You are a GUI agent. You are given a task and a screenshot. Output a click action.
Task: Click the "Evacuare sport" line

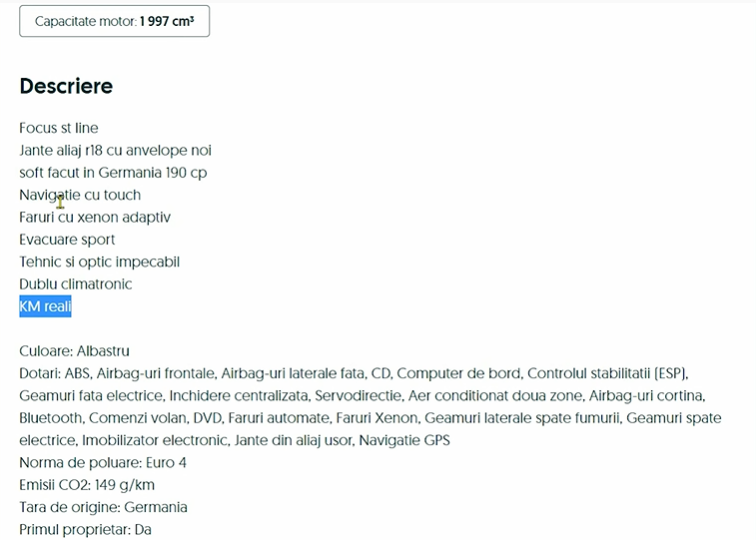67,240
